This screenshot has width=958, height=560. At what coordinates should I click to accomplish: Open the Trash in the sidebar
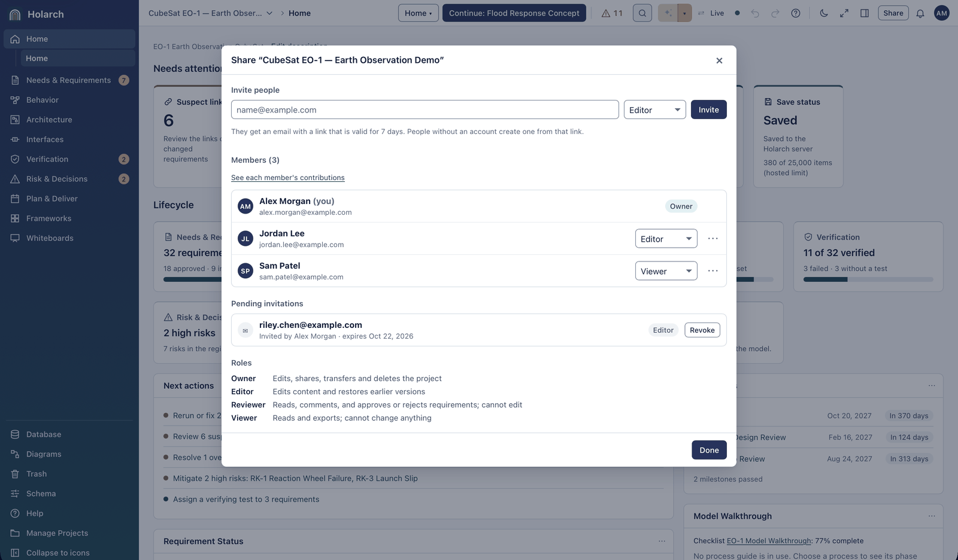coord(69,474)
